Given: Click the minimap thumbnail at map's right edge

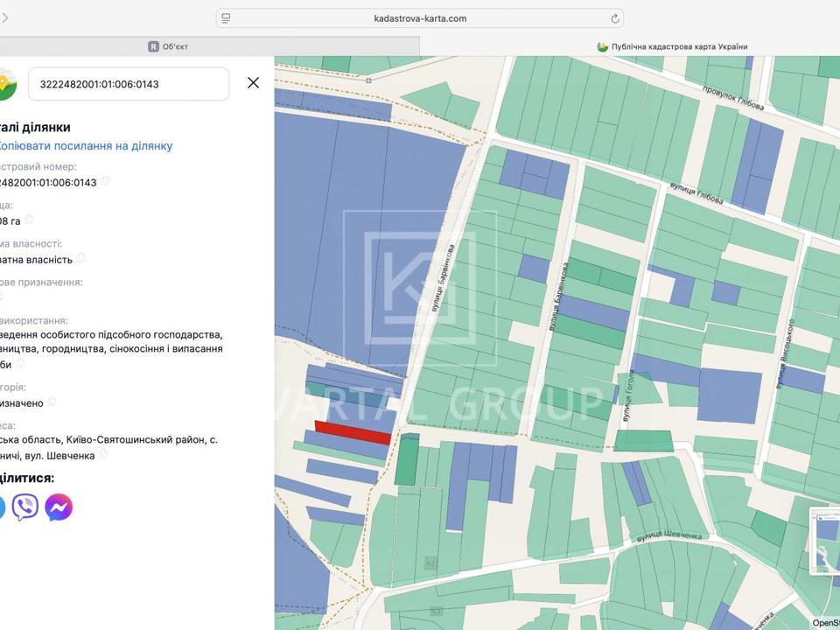Looking at the screenshot, I should click(x=825, y=540).
